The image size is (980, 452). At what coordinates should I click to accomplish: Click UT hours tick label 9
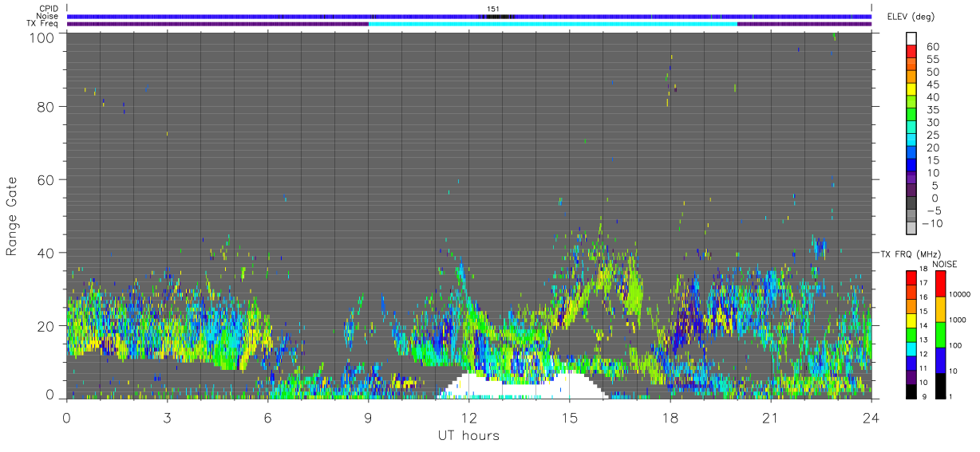pyautogui.click(x=368, y=417)
